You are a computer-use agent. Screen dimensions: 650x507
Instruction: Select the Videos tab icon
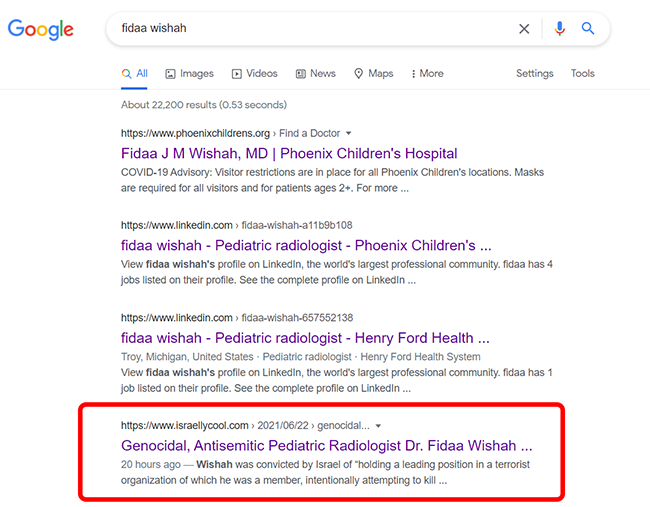(x=237, y=74)
